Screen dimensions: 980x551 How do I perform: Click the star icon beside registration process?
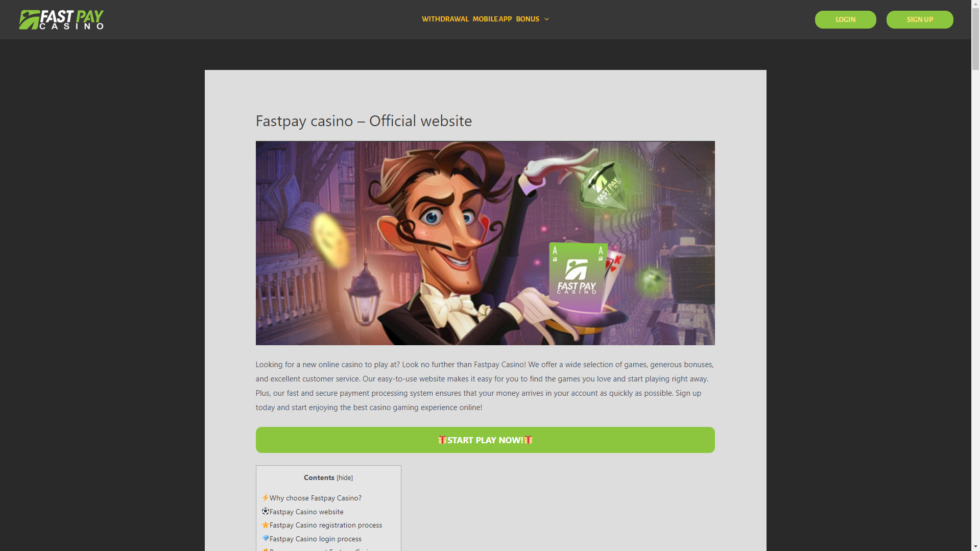(x=265, y=525)
